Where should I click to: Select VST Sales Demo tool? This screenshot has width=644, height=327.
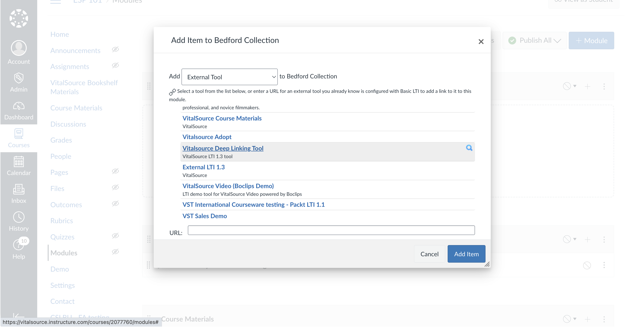[205, 216]
